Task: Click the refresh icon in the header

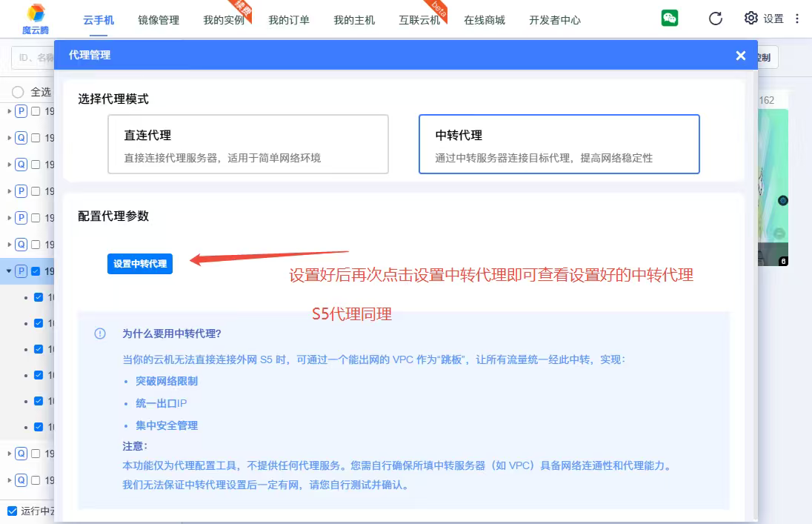Action: [715, 19]
